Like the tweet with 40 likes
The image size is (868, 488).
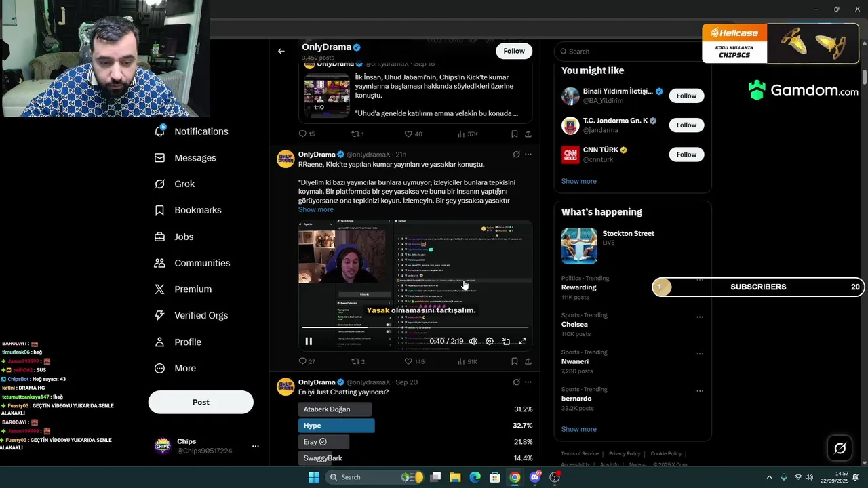tap(408, 134)
